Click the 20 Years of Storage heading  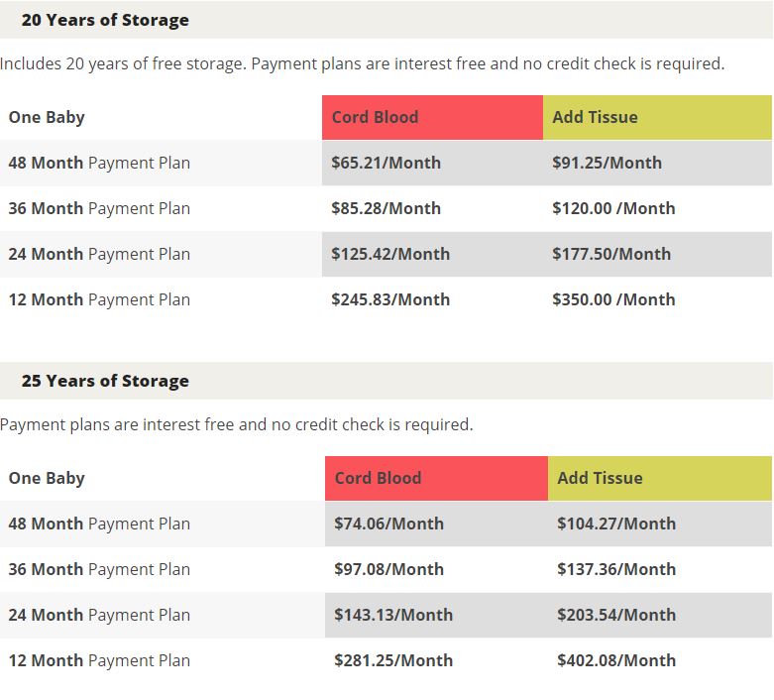coord(105,20)
